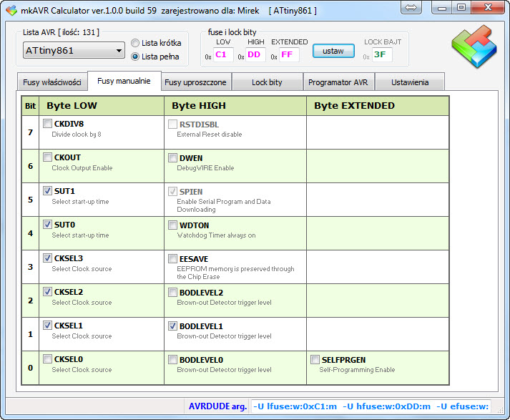
Task: Click the 'Divide clock by 8' description
Action: [x=77, y=135]
